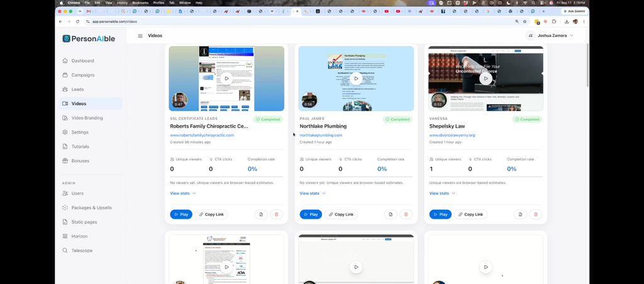Play Shepelsky Law video thumbnail

pyautogui.click(x=486, y=79)
